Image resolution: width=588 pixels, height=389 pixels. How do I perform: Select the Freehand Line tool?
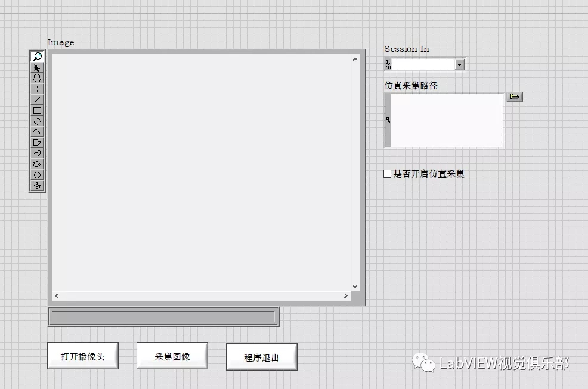[x=37, y=153]
